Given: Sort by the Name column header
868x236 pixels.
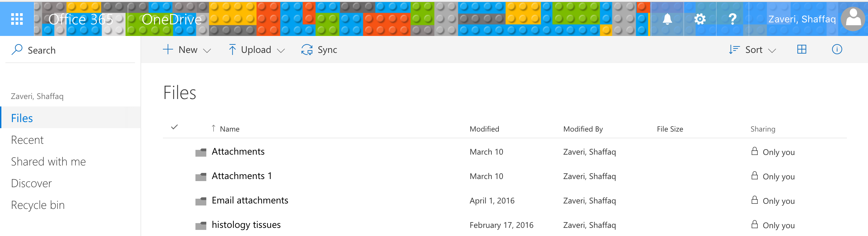Looking at the screenshot, I should point(229,129).
